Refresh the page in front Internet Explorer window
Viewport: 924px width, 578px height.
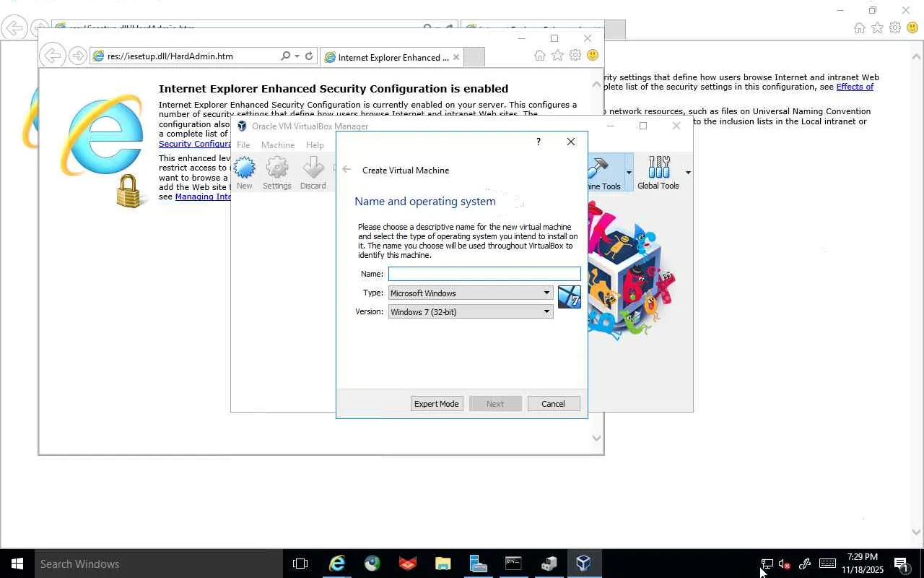[309, 56]
